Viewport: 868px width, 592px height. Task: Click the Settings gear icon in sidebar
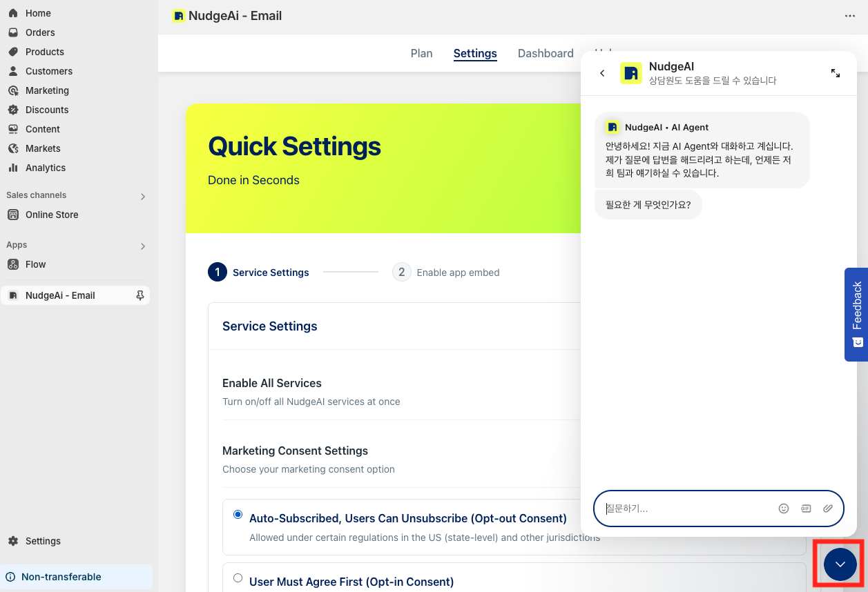click(13, 541)
